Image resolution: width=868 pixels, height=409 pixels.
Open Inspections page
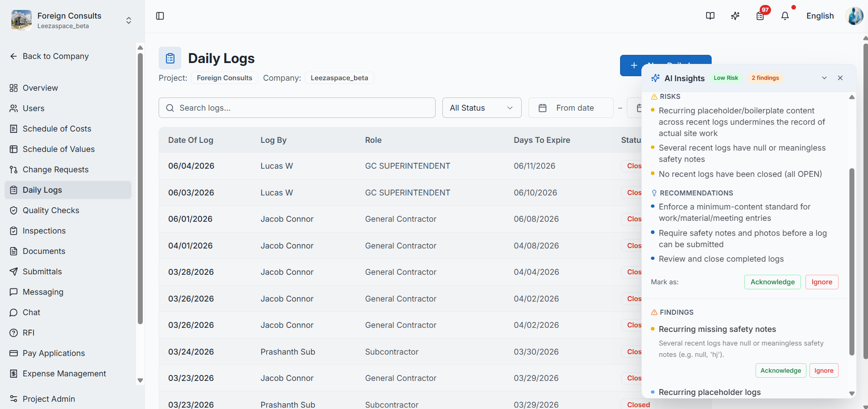coord(68,231)
